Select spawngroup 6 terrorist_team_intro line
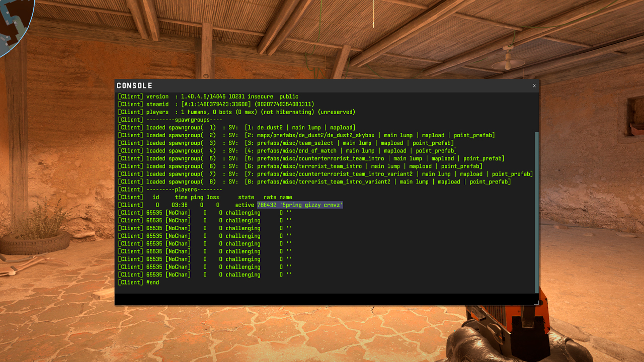 pyautogui.click(x=300, y=166)
